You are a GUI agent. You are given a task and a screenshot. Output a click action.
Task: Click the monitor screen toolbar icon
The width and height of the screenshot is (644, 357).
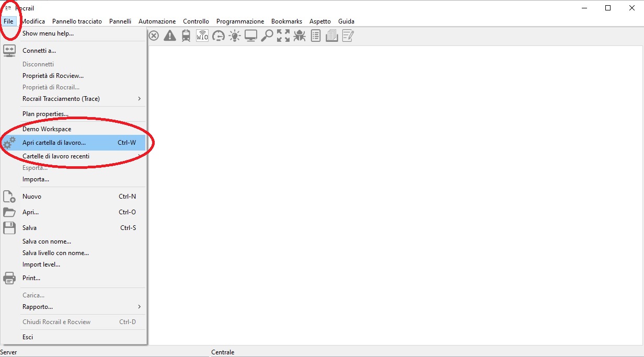251,36
